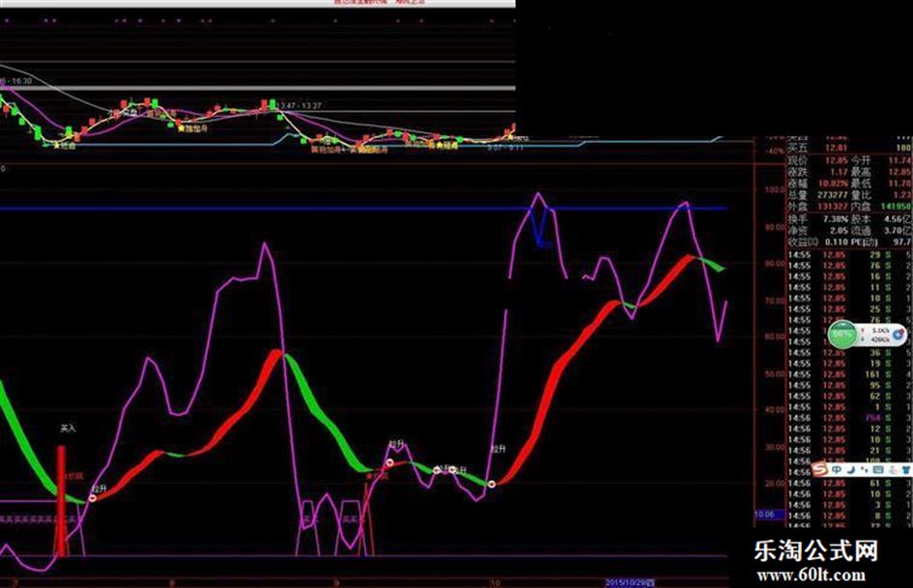Click the 流通 3.70亿 float value
Screen dimensions: 913x588
pos(898,231)
